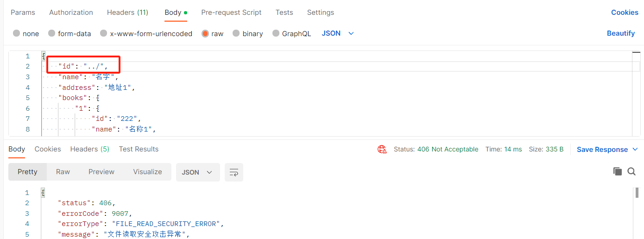Viewport: 644px width, 239px height.
Task: Open the request body JSON format dropdown
Action: click(338, 33)
